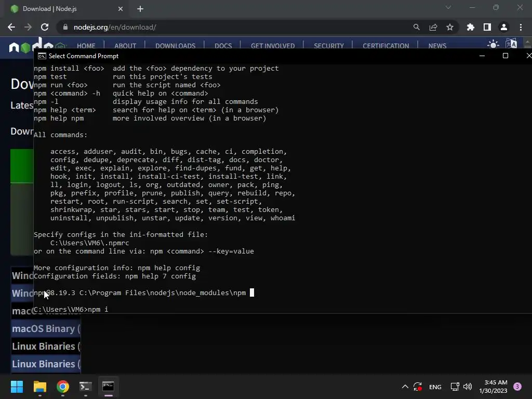The image size is (532, 399).
Task: Reload the Node.js download page
Action: (x=45, y=27)
